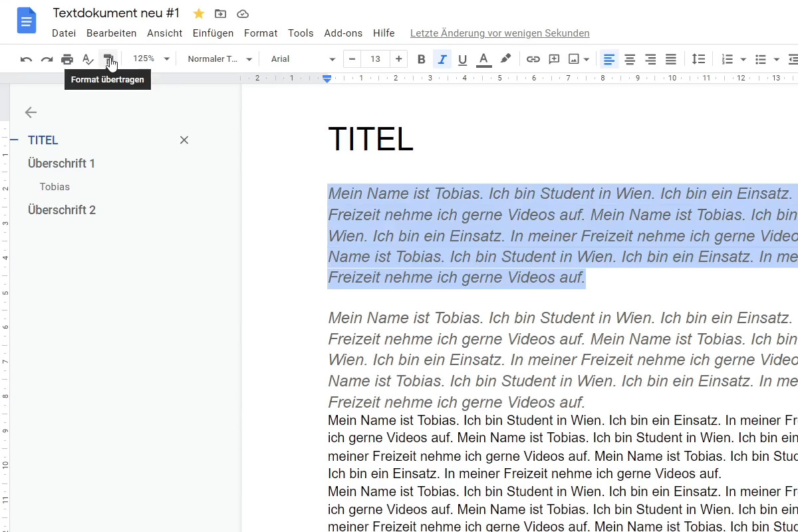
Task: Star the document Textdokument neu #1
Action: pyautogui.click(x=198, y=13)
